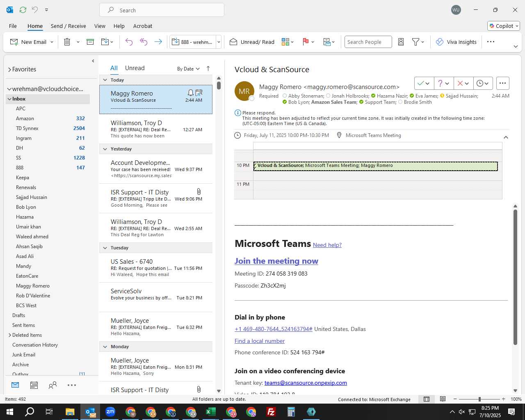Click the Send/Receive sync icon in title bar

coord(23,10)
